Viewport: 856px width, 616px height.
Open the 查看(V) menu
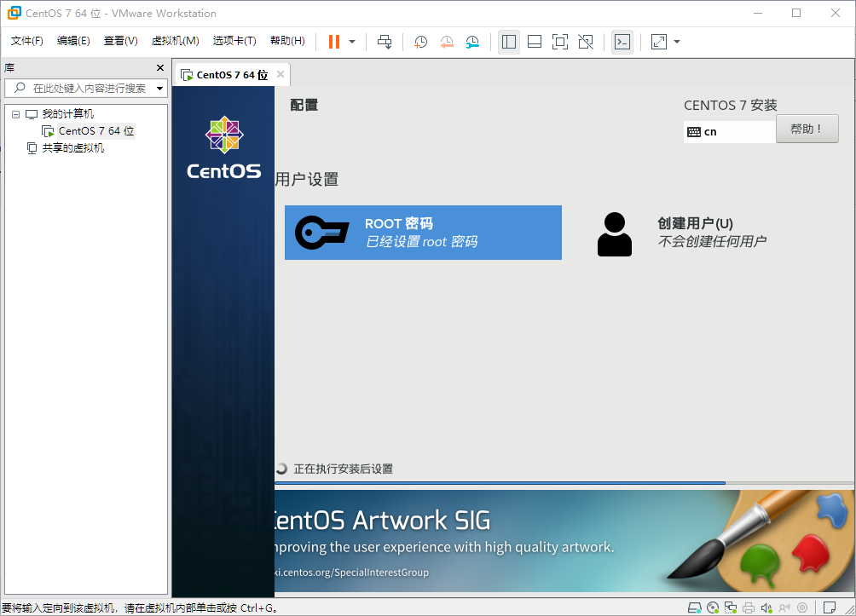pyautogui.click(x=121, y=41)
